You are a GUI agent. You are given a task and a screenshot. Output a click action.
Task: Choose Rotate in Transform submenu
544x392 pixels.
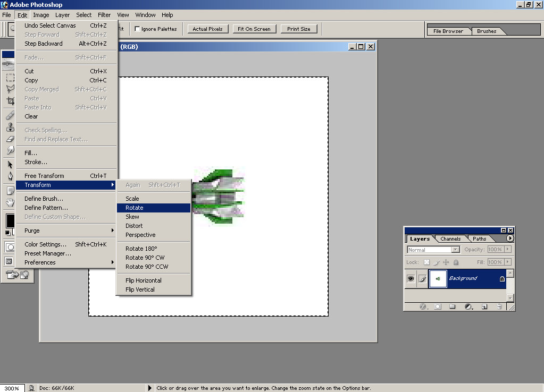154,208
